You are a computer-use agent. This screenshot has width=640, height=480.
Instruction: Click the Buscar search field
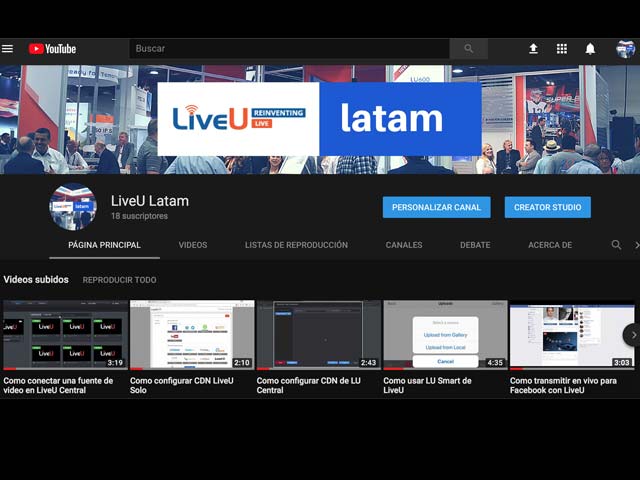tap(289, 49)
